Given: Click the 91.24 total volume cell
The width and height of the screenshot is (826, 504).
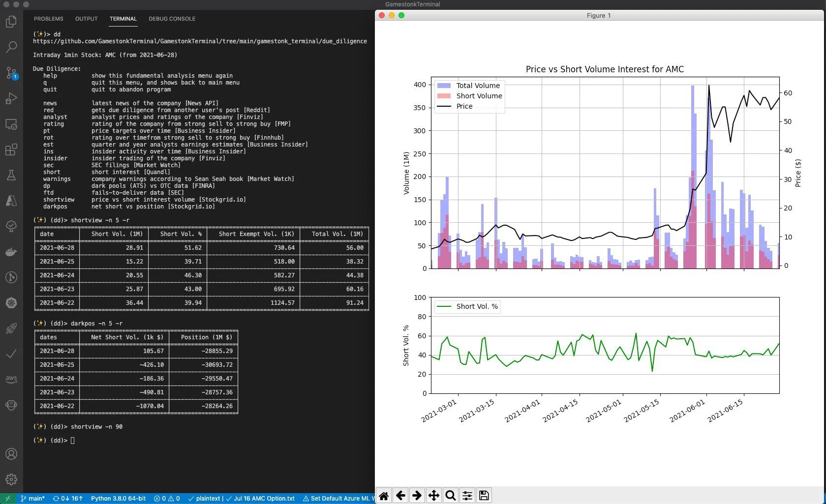Looking at the screenshot, I should (355, 303).
